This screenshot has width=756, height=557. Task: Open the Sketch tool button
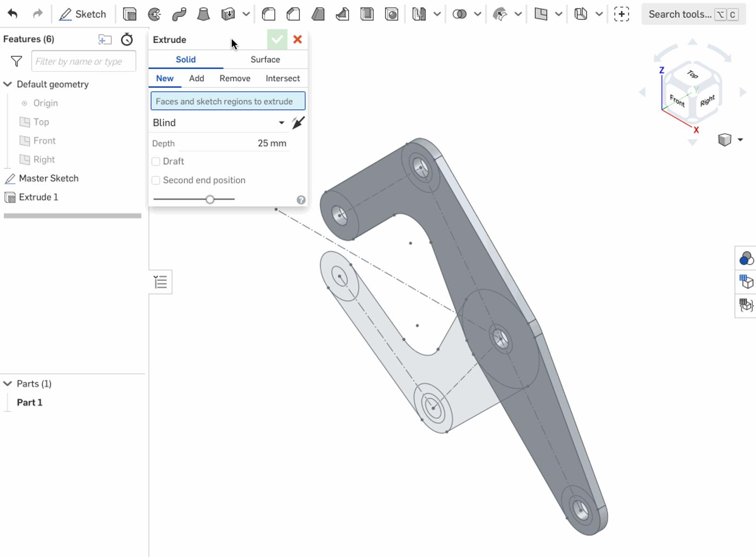click(x=83, y=14)
